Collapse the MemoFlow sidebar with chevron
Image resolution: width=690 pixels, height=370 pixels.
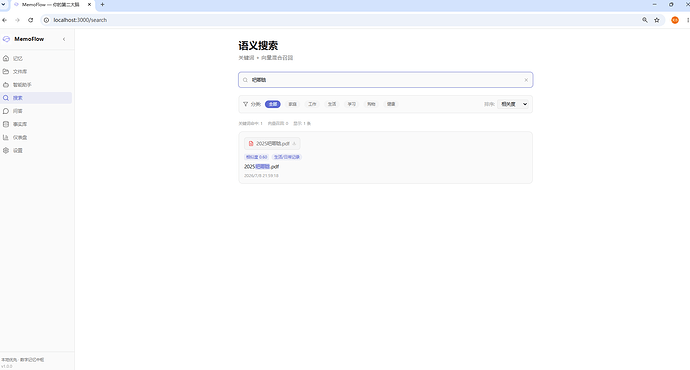pyautogui.click(x=64, y=39)
